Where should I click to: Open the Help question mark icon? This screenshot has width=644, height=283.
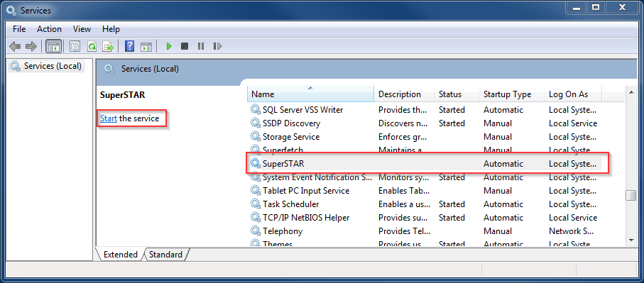(x=130, y=46)
